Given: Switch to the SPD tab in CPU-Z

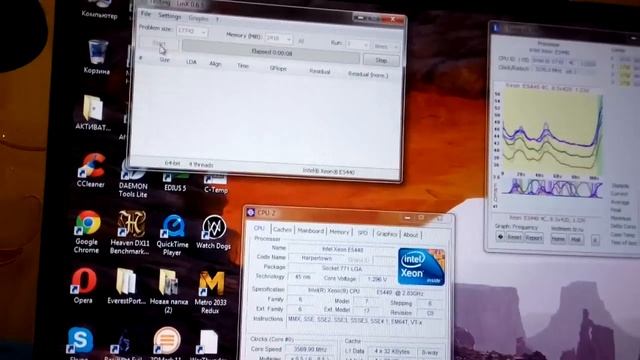Looking at the screenshot, I should (x=362, y=233).
